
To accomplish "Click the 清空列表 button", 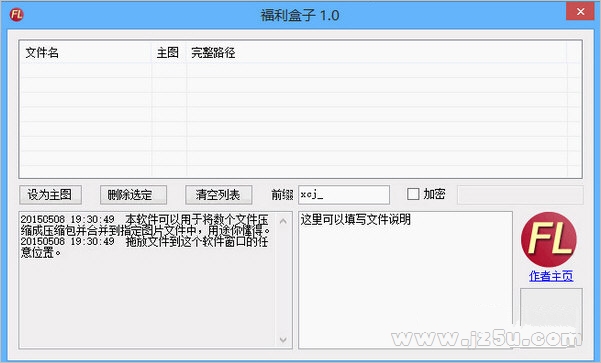I will [x=218, y=195].
